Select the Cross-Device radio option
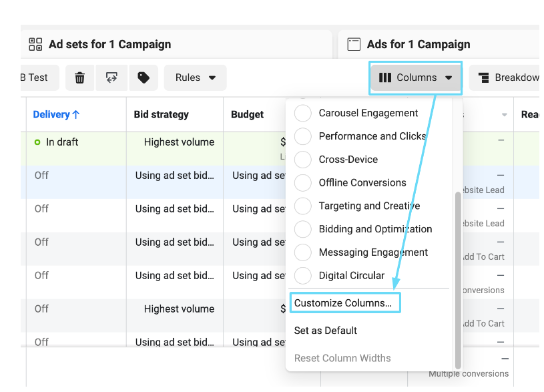Image resolution: width=544 pixels, height=392 pixels. click(x=303, y=160)
